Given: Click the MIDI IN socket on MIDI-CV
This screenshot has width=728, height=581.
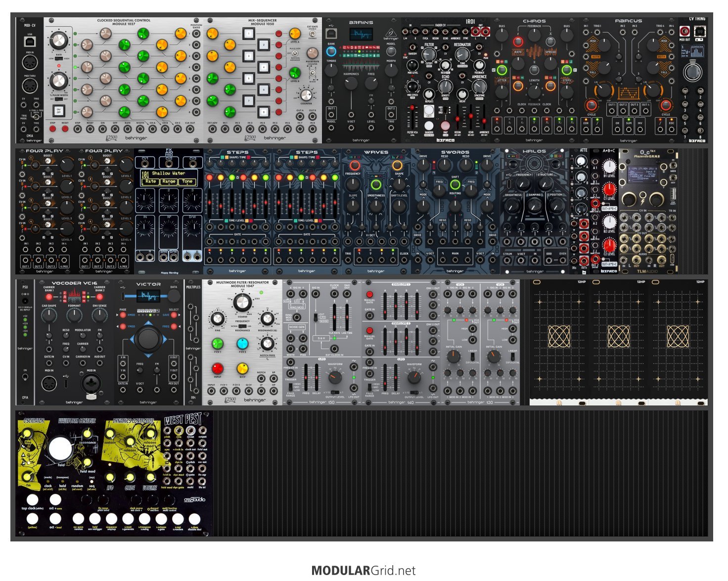Looking at the screenshot, I should [x=30, y=63].
